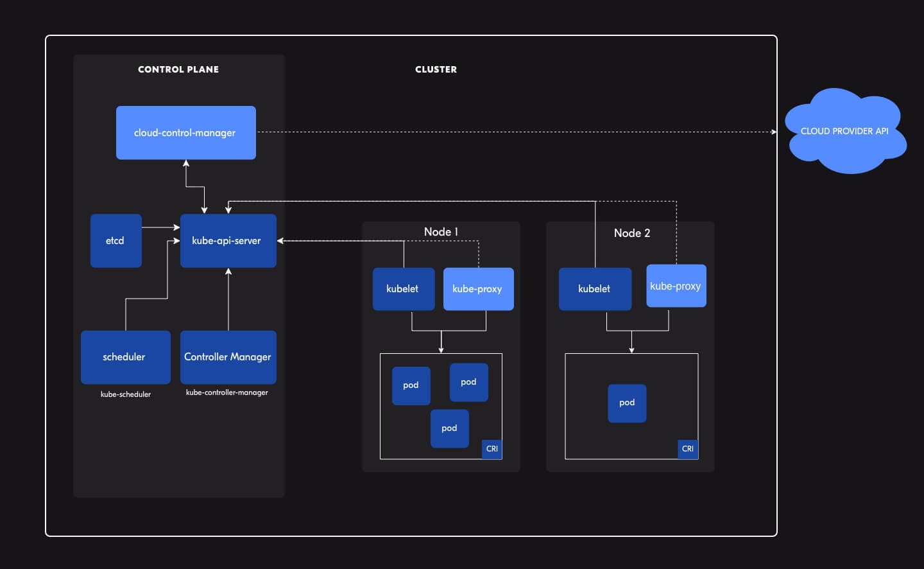Click the kube-api-server block
Image resolution: width=924 pixels, height=569 pixels.
coord(228,241)
